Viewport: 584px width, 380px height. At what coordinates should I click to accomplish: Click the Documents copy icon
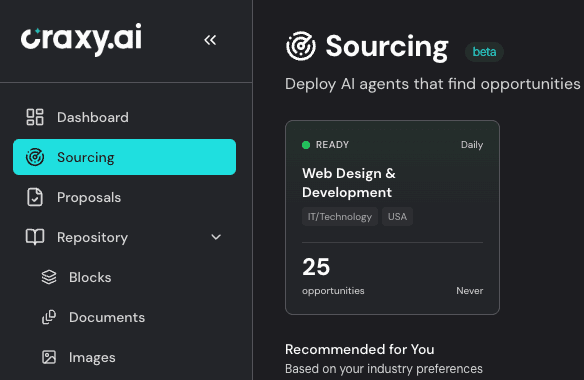coord(49,317)
